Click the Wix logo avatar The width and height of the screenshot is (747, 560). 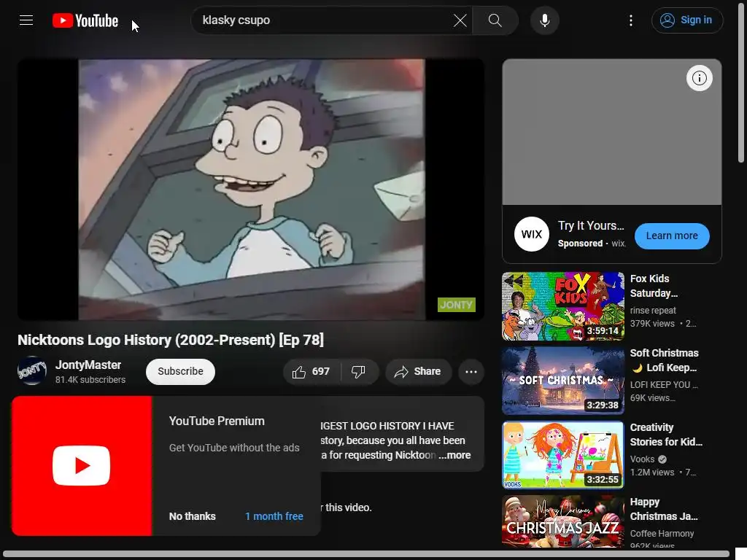coord(532,234)
